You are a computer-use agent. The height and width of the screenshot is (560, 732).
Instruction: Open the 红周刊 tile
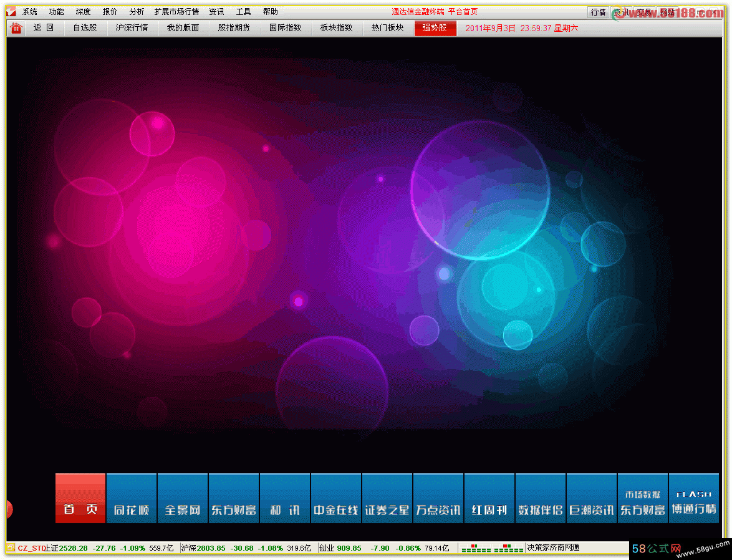489,498
